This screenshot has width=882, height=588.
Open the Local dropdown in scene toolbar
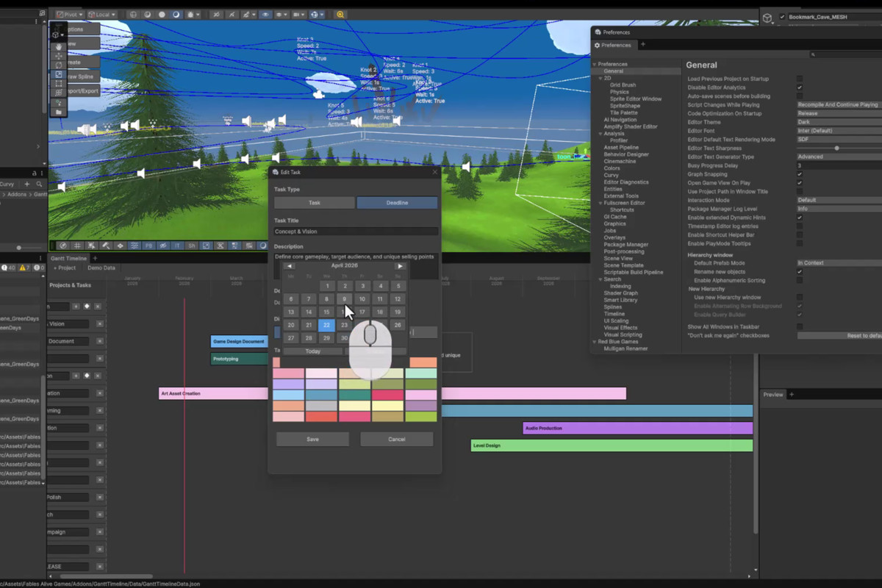(101, 14)
